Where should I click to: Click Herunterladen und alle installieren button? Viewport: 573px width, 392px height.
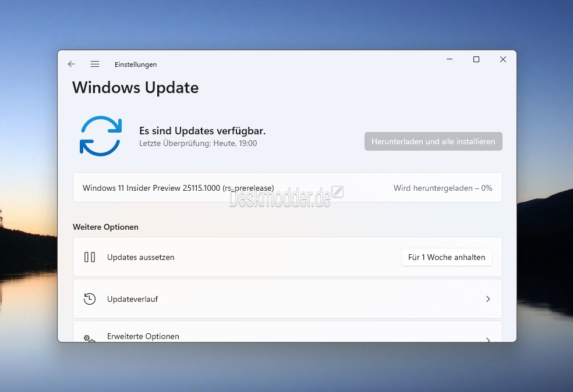(x=433, y=141)
